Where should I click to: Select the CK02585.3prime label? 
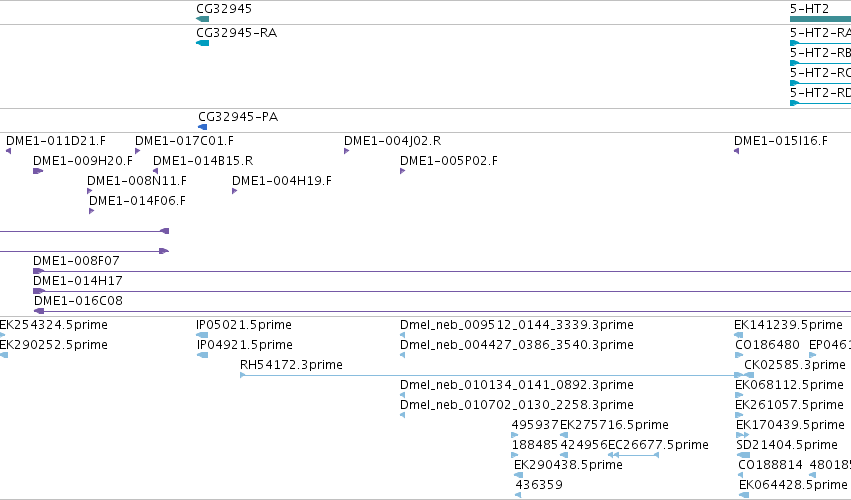point(795,365)
